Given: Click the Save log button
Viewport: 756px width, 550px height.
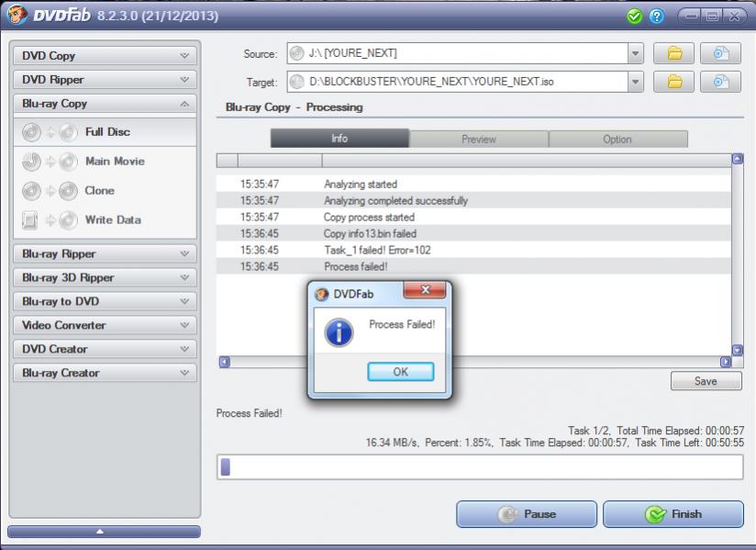Looking at the screenshot, I should 706,381.
